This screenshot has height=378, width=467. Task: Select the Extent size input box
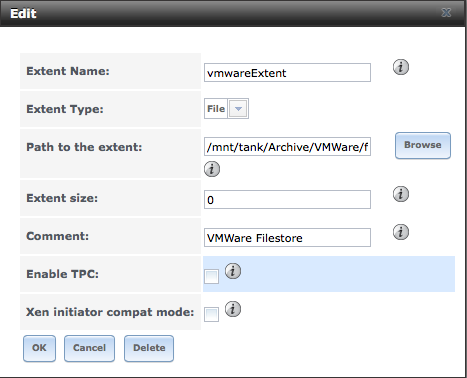point(287,200)
